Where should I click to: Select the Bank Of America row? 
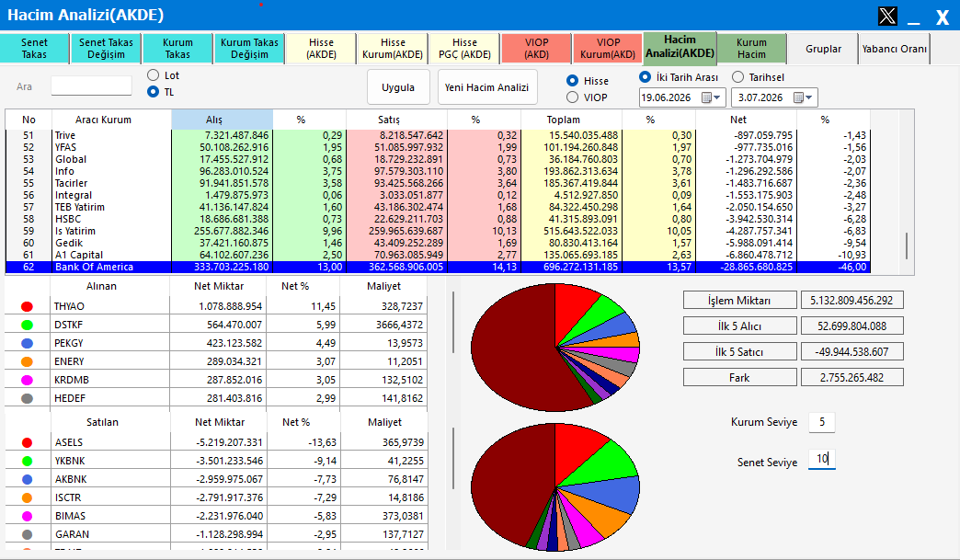(x=438, y=267)
